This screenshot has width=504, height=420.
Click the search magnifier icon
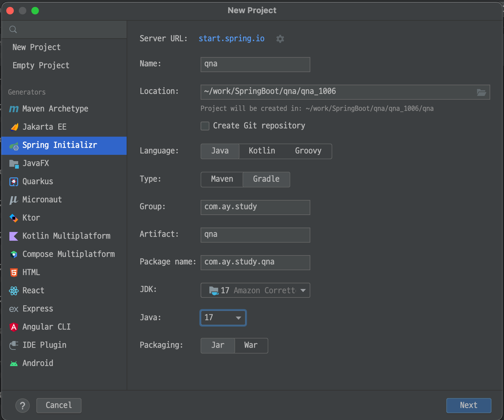click(13, 29)
